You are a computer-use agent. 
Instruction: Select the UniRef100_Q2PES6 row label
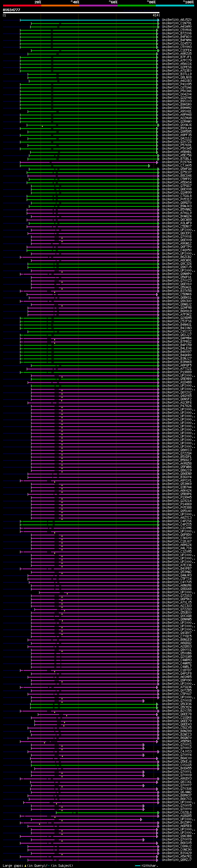click(x=177, y=67)
